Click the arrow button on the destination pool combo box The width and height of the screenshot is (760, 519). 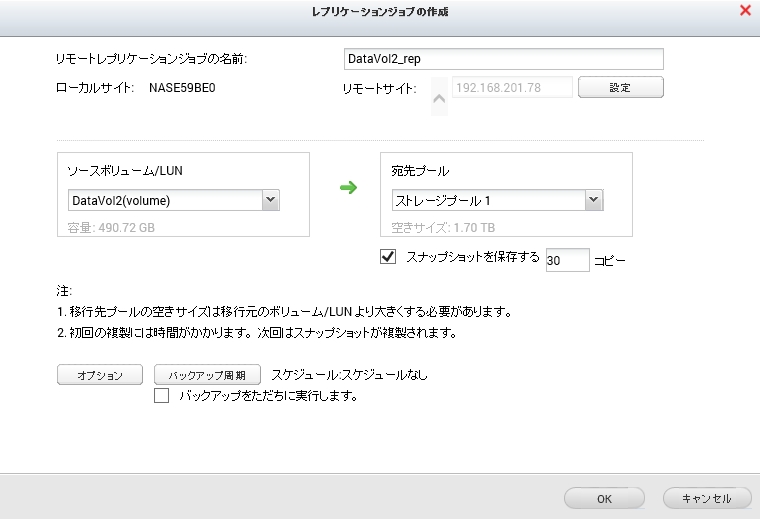pyautogui.click(x=594, y=201)
